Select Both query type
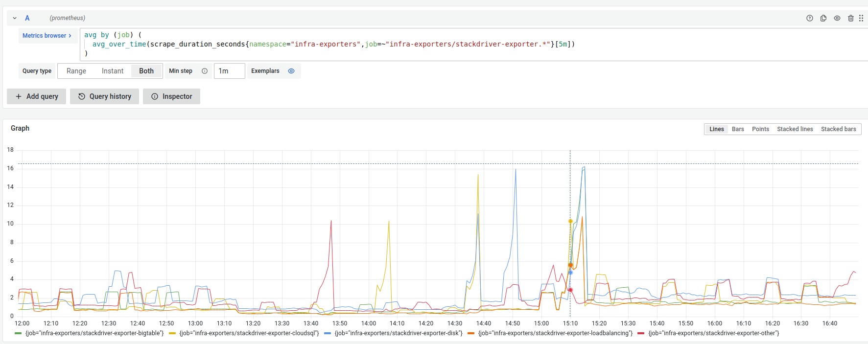This screenshot has height=344, width=868. (146, 71)
